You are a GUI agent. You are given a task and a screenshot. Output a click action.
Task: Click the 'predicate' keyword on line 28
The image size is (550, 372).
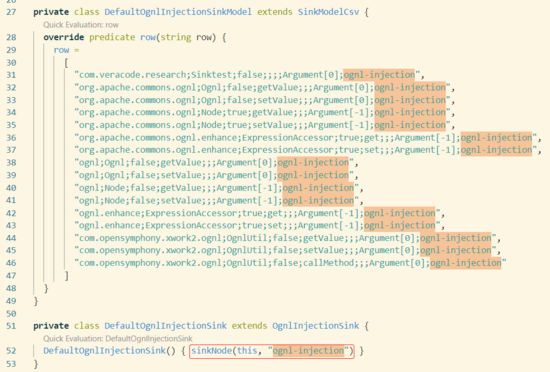tap(112, 37)
